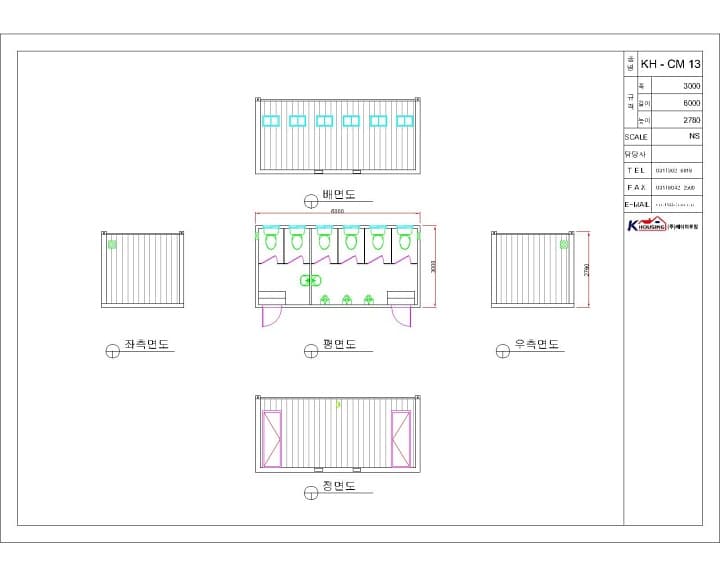Click the green light fixture on front elevation
The height and width of the screenshot is (576, 720).
[x=338, y=404]
